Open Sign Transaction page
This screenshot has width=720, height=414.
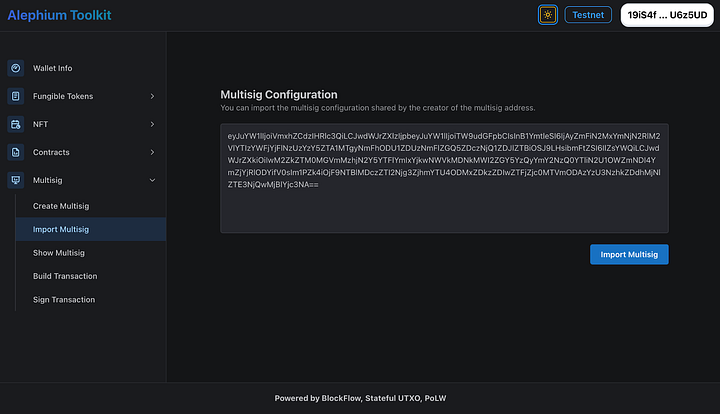[63, 300]
